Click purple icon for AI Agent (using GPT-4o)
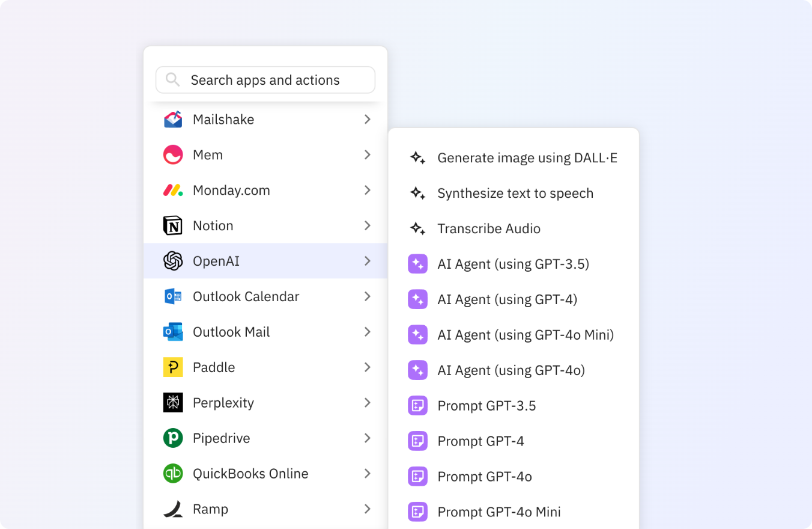Image resolution: width=812 pixels, height=529 pixels. tap(417, 370)
